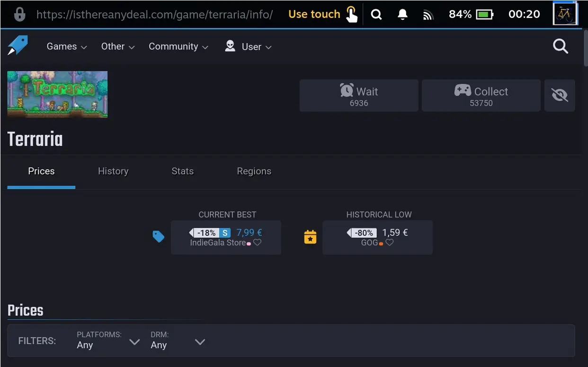Toggle the ignore game eye-slash button
Viewport: 588px width, 367px height.
click(560, 96)
